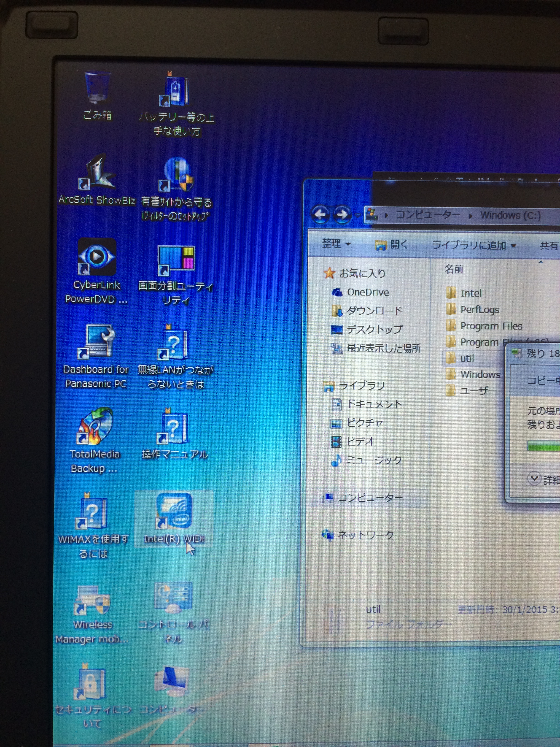Open Dashboard for Panasonic PC

click(97, 356)
